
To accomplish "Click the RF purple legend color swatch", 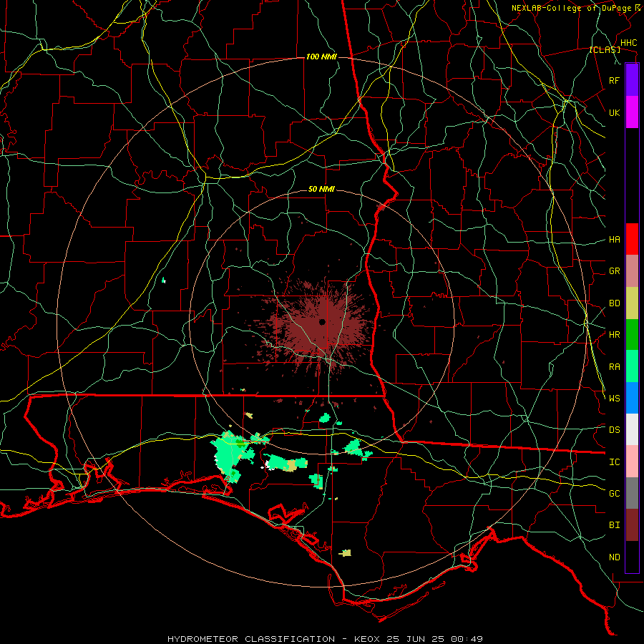I will click(632, 80).
